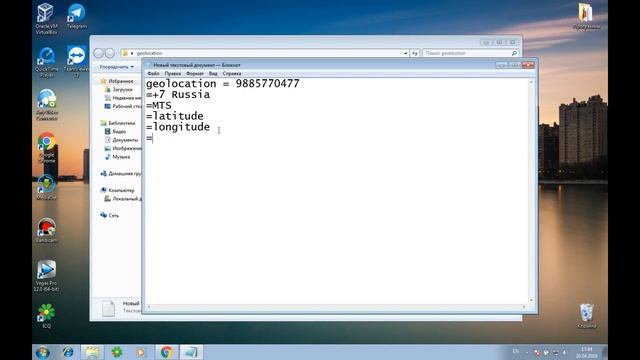Expand the address bar history dropdown
Viewport: 640px width, 360px height.
(405, 53)
